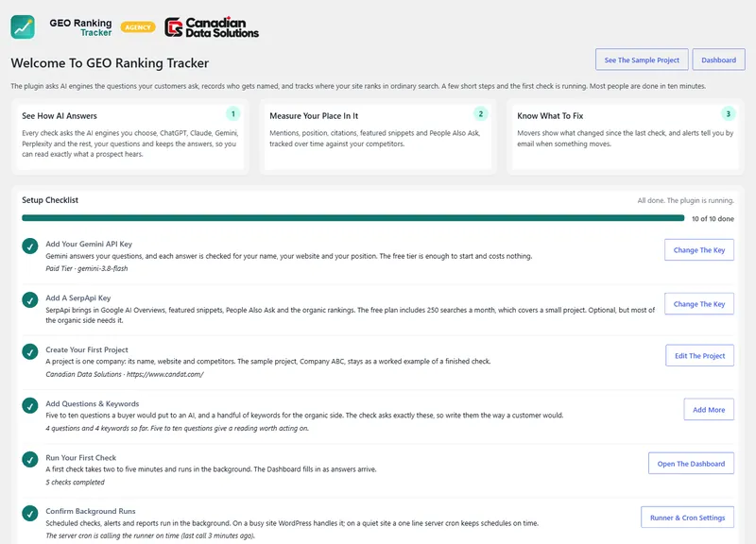Click the checkmark beside Create Your First Project
Viewport: 756px width, 544px height.
coord(30,351)
